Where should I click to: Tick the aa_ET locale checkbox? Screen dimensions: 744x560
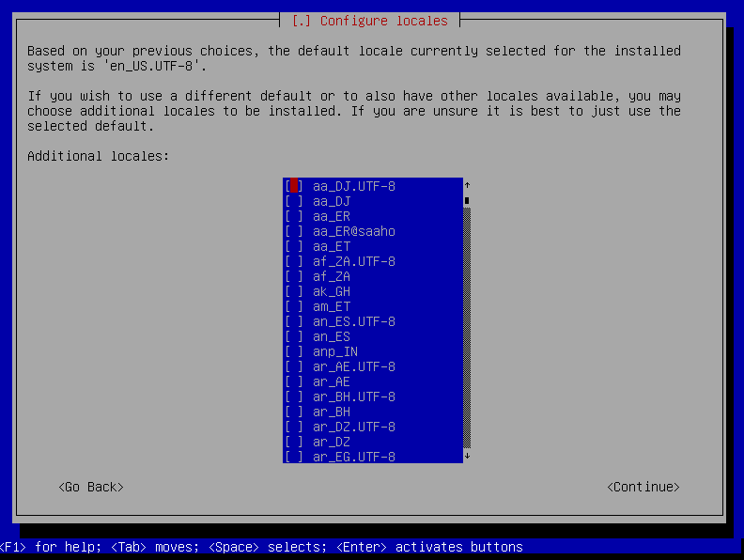click(x=294, y=246)
